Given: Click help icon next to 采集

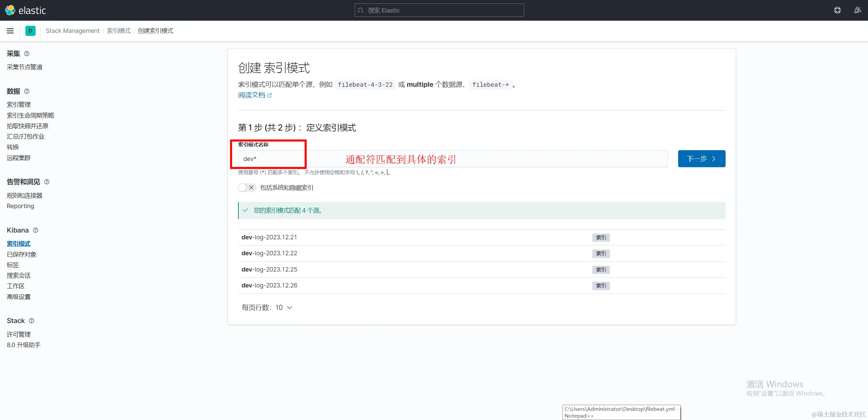Looking at the screenshot, I should [x=27, y=54].
